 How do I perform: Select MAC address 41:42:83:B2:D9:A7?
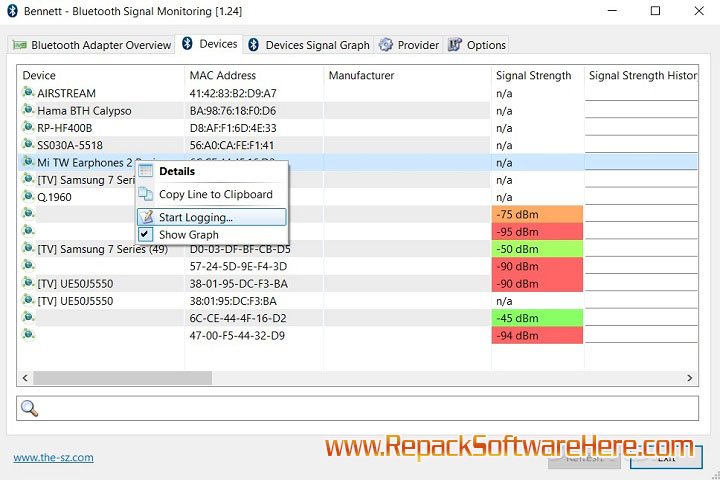[233, 94]
